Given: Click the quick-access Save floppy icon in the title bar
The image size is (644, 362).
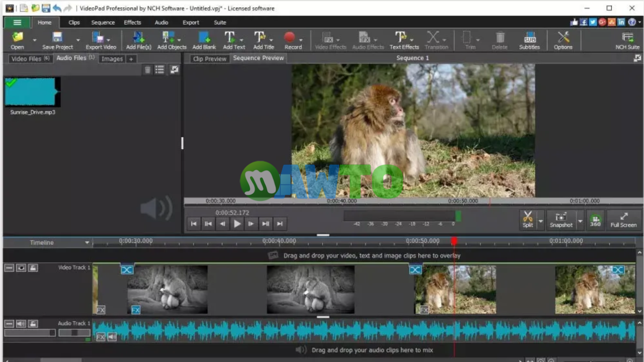Looking at the screenshot, I should coord(46,8).
